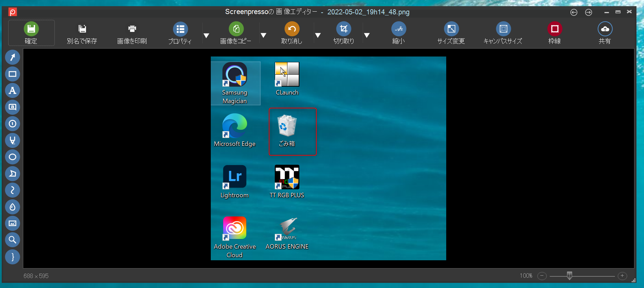
Task: Expand the dropdown arrow beside 取り消し
Action: point(318,35)
